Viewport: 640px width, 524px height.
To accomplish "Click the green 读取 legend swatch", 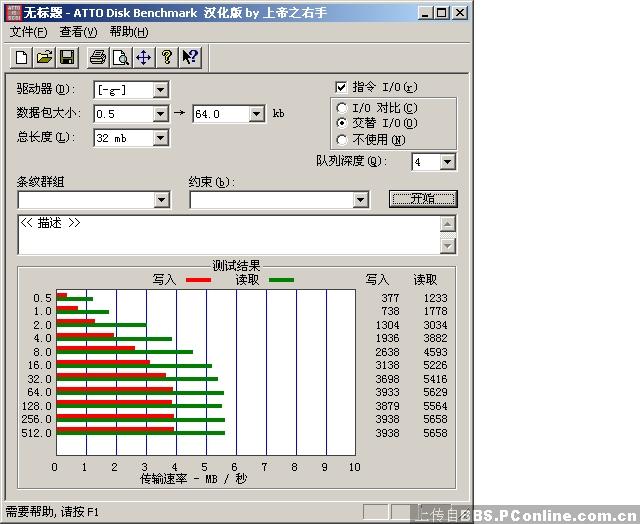I will point(281,280).
